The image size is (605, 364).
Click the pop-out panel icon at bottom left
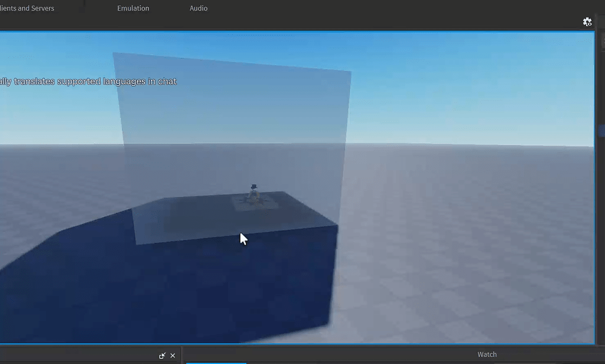coord(162,355)
